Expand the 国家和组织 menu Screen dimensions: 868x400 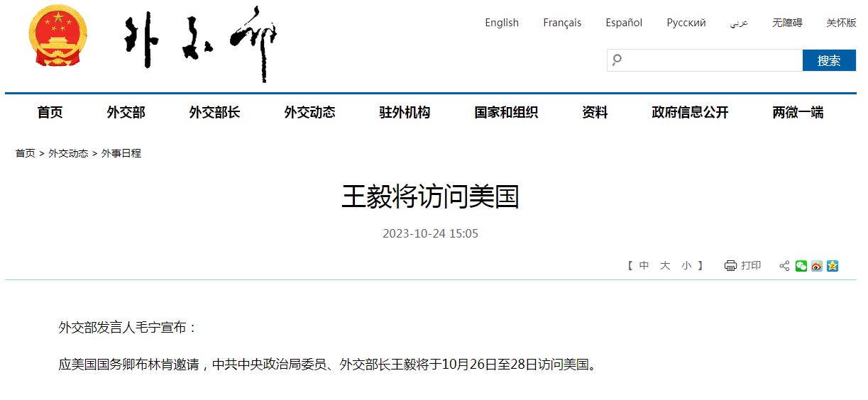pyautogui.click(x=506, y=112)
